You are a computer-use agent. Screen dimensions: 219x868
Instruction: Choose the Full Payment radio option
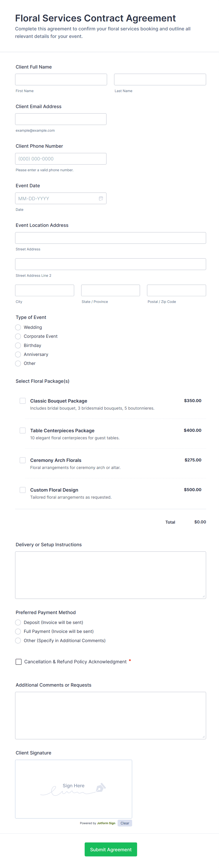(18, 632)
